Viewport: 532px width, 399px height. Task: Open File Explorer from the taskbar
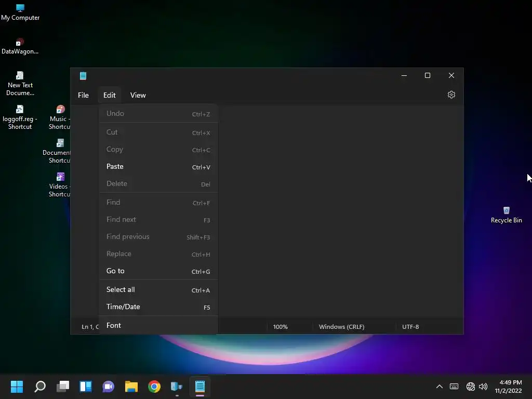(131, 387)
